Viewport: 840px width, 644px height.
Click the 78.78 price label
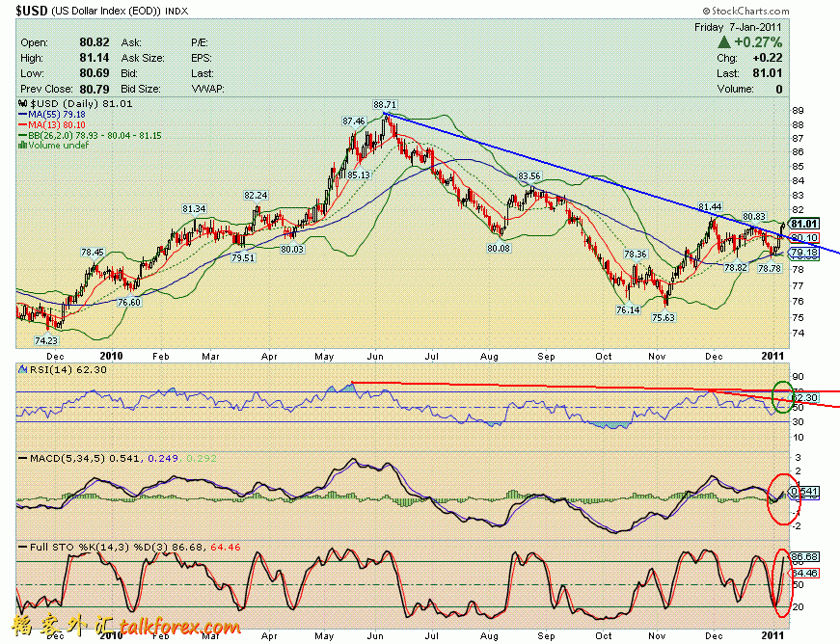(x=770, y=268)
